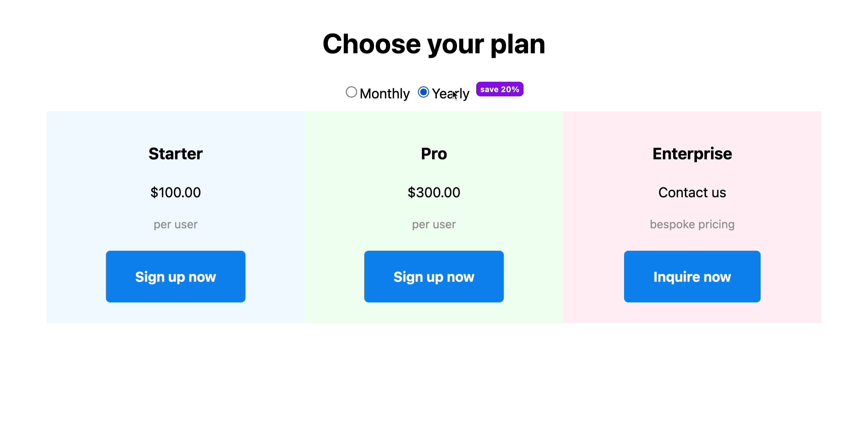Select the Monthly billing radio button
868x431 pixels.
pos(351,92)
